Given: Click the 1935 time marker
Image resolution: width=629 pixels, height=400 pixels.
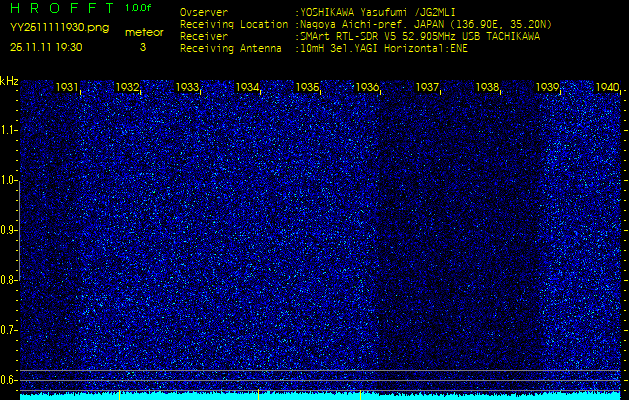Looking at the screenshot, I should pos(307,87).
